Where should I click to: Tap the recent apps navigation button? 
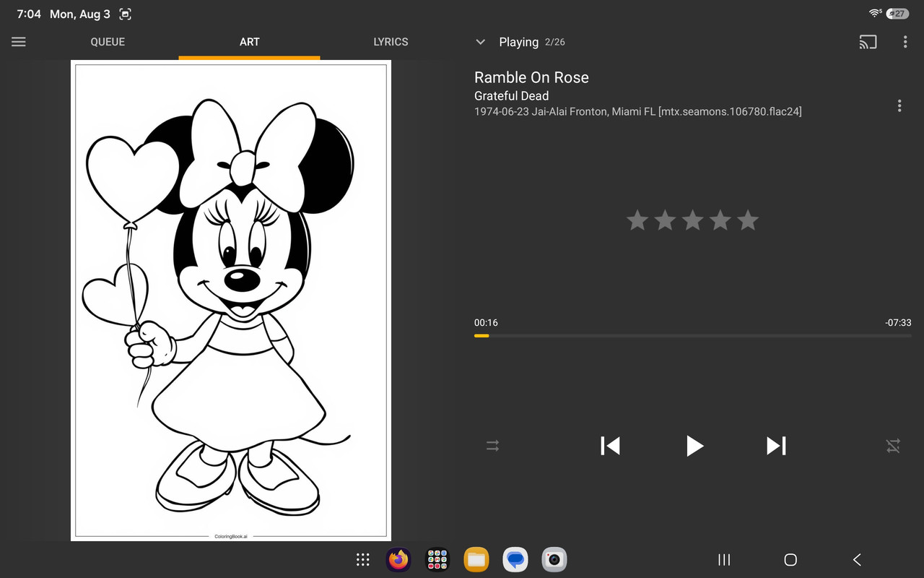(x=724, y=559)
